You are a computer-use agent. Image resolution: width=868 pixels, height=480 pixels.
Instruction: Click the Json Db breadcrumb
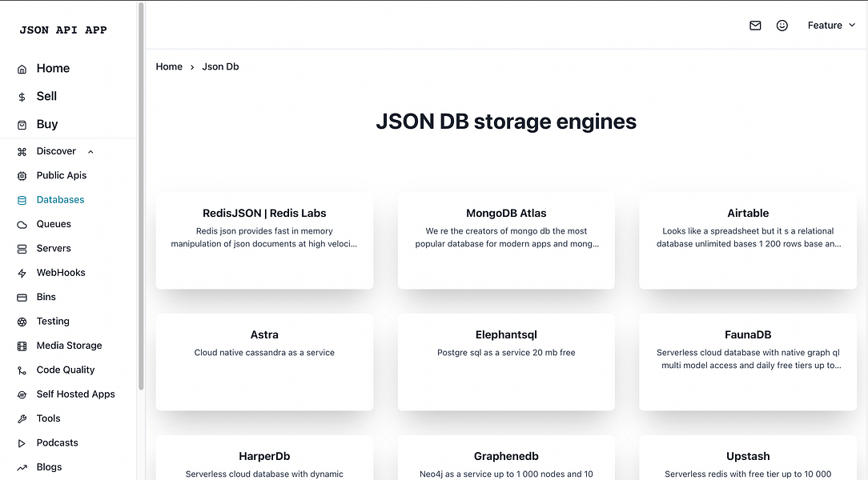click(220, 67)
